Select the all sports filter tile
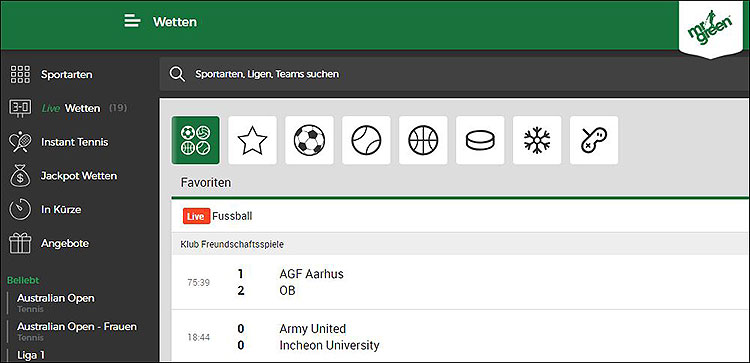Viewport: 750px width, 363px height. (x=196, y=140)
